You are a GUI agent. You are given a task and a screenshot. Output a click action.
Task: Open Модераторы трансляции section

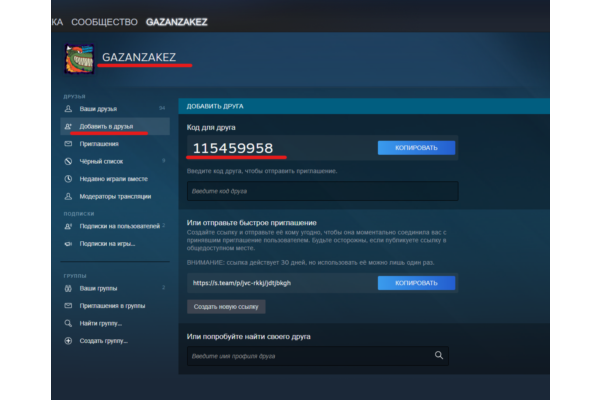pyautogui.click(x=115, y=196)
